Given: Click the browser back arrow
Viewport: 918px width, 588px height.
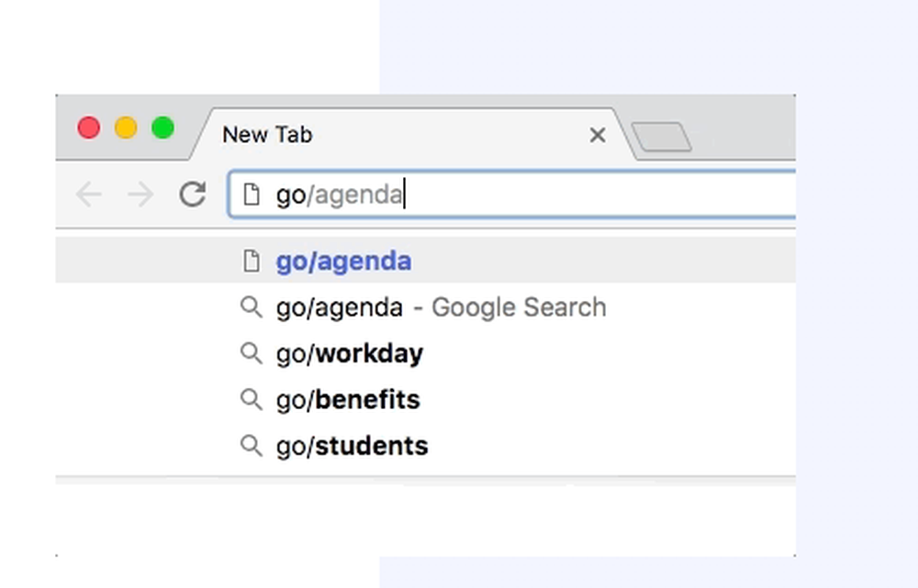Looking at the screenshot, I should pyautogui.click(x=89, y=194).
